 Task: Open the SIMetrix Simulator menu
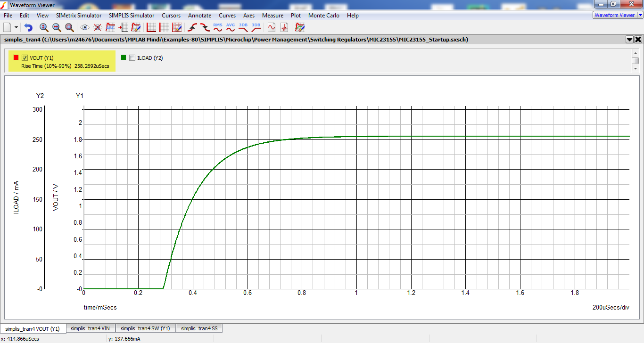click(79, 16)
